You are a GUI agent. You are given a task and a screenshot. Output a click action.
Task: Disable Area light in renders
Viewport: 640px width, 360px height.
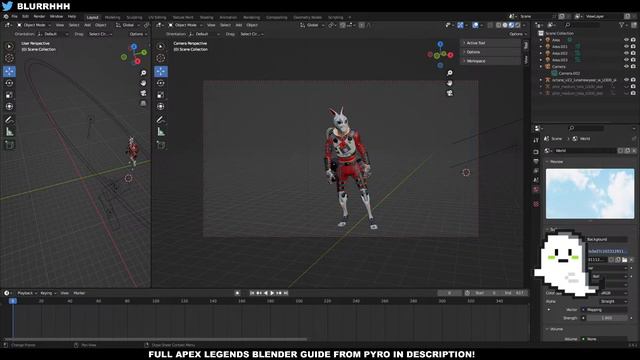pyautogui.click(x=633, y=40)
